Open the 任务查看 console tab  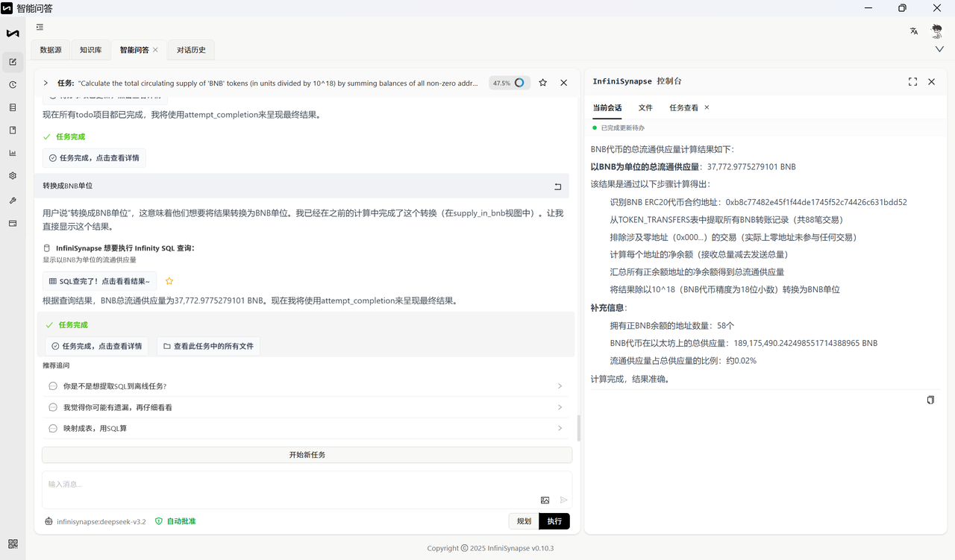click(683, 107)
